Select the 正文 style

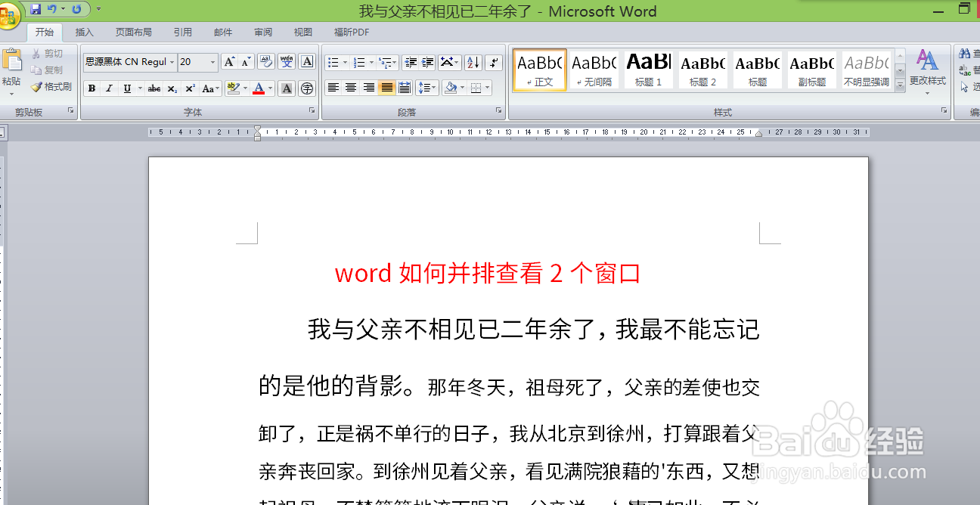click(540, 70)
